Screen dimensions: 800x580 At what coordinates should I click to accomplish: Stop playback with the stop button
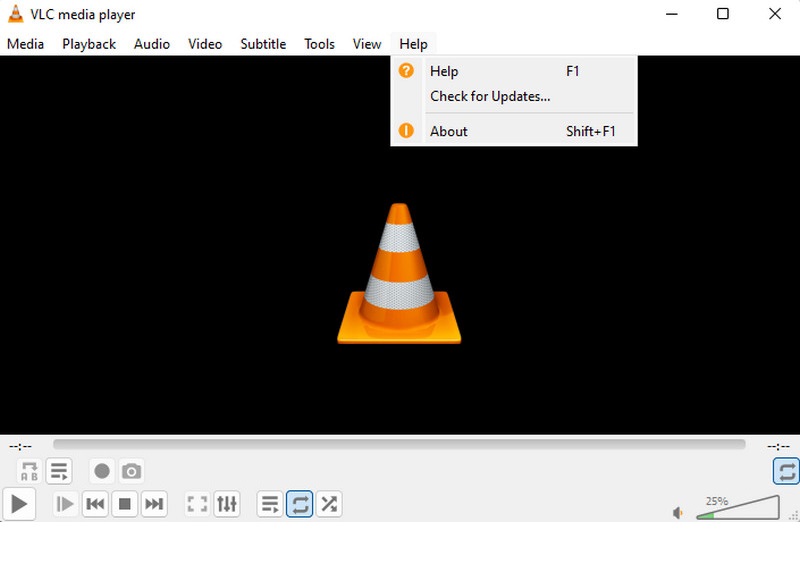coord(124,504)
